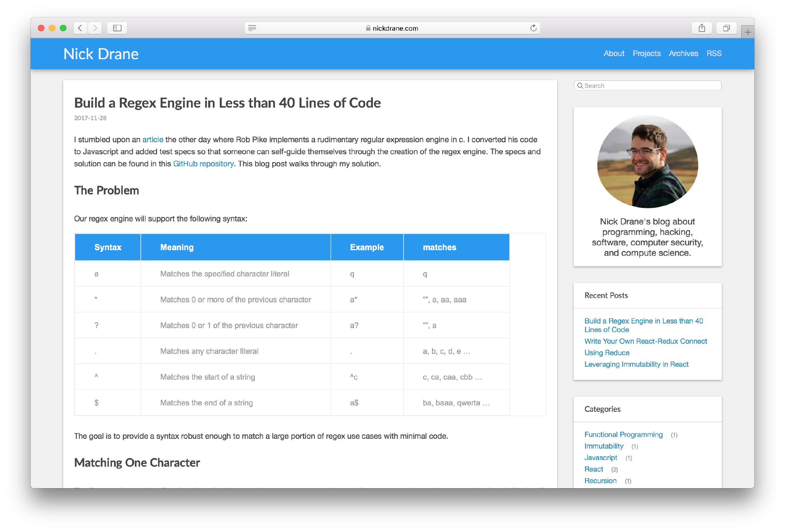Open the Archives menu item
The height and width of the screenshot is (532, 785).
pyautogui.click(x=683, y=53)
